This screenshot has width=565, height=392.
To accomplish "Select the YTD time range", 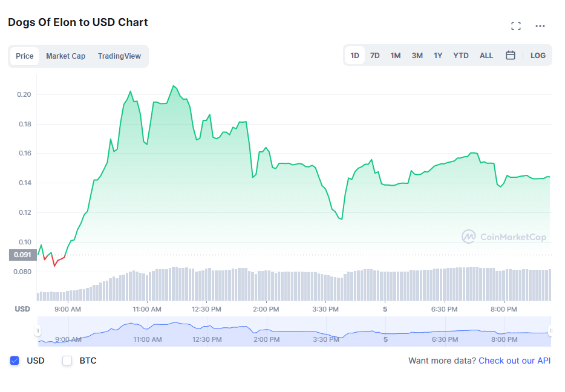I will pos(461,56).
